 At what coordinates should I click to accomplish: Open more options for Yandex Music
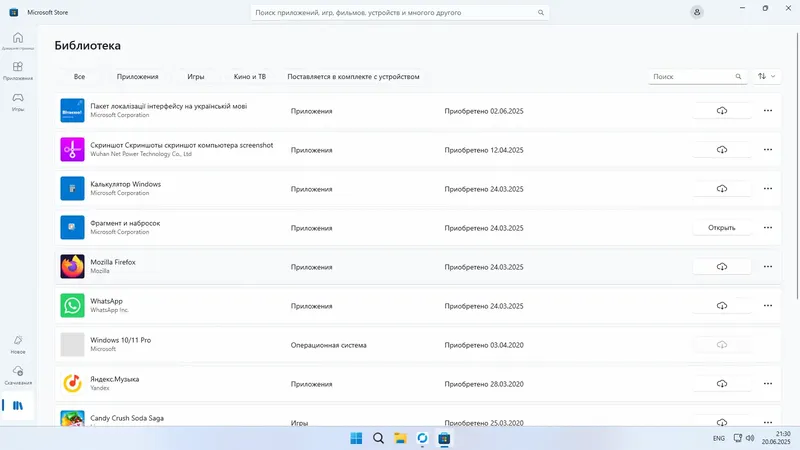click(768, 384)
